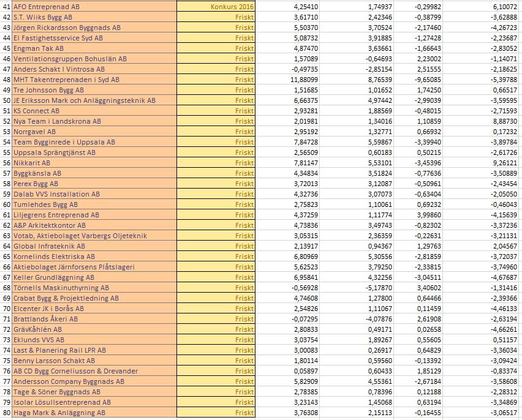Select 'Brattlands Åkeri AB' cell
Image resolution: width=522 pixels, height=420 pixels.
pyautogui.click(x=94, y=319)
